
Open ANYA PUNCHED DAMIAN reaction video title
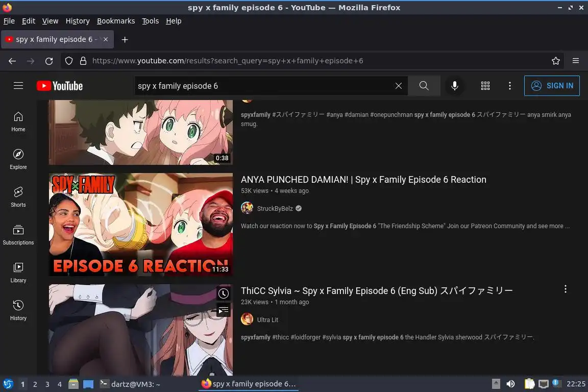363,180
